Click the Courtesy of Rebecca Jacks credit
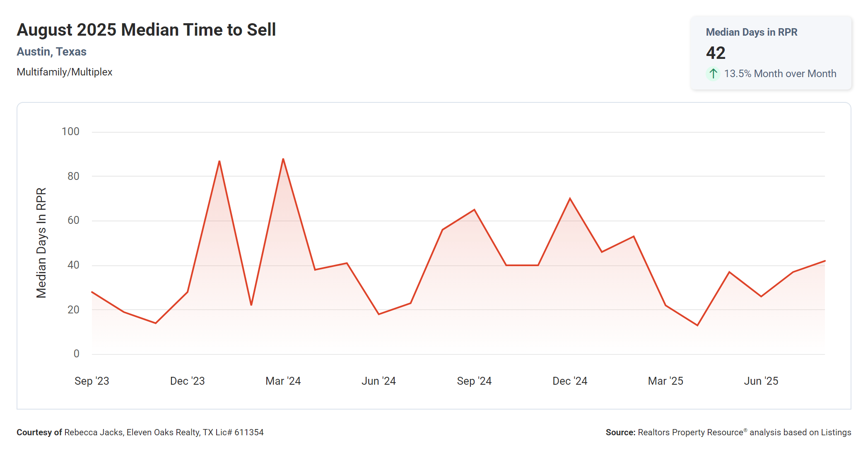The width and height of the screenshot is (868, 456). 140,432
